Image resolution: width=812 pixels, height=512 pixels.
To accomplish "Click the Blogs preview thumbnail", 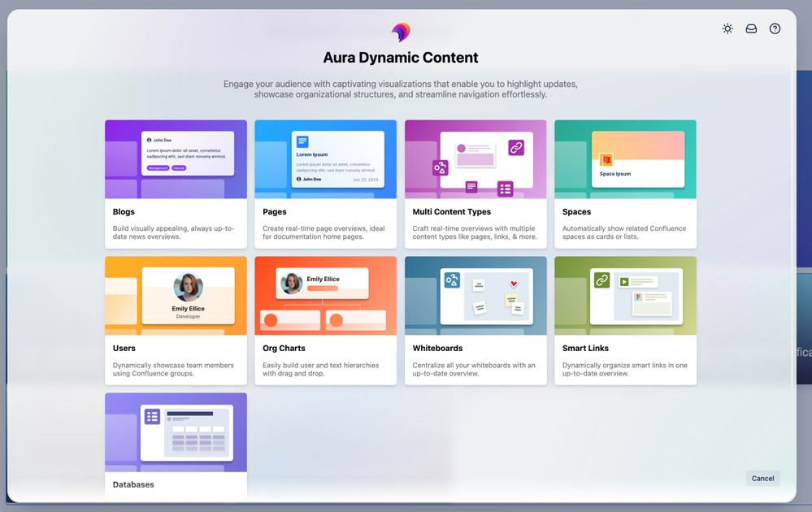I will [175, 159].
